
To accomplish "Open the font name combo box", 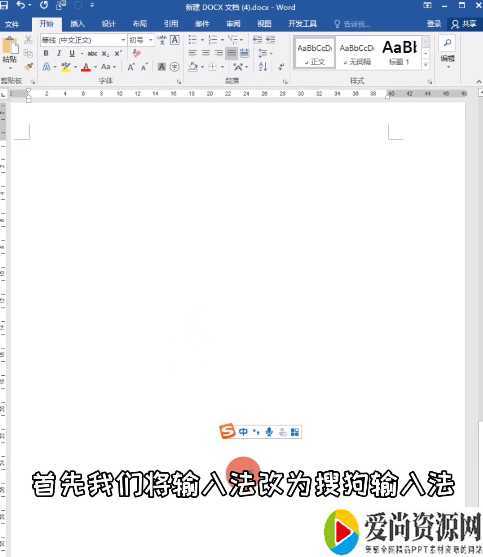I will tap(83, 40).
